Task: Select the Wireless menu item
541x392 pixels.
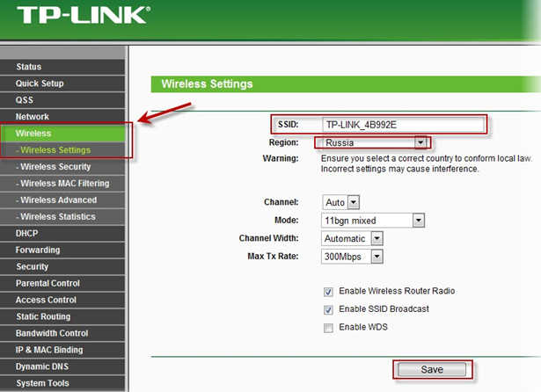Action: pos(62,134)
